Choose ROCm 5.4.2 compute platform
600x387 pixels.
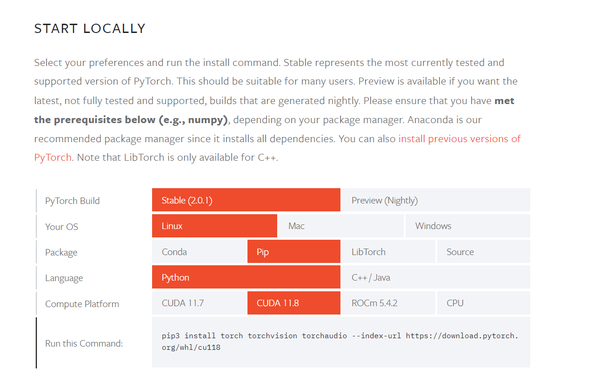coord(388,303)
